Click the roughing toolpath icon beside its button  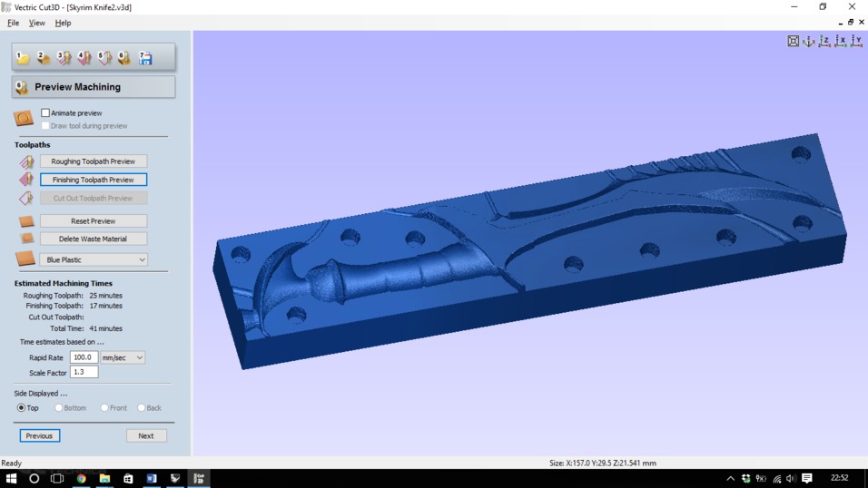click(x=26, y=161)
